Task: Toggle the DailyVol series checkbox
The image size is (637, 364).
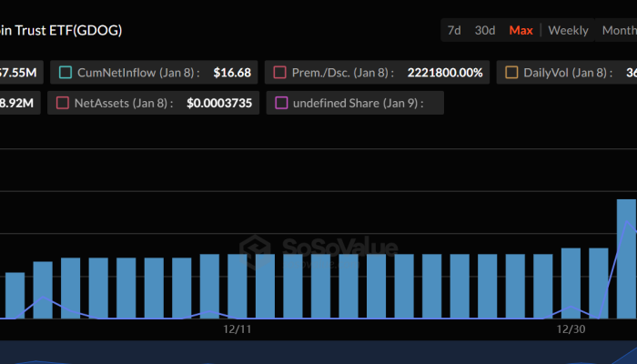Action: pos(511,72)
